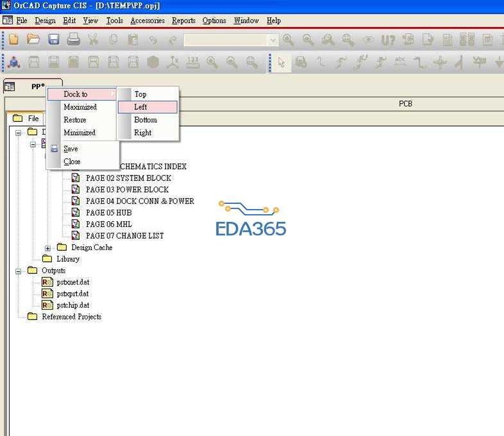Click the Design Cache folder icon
Viewport: 504px width, 436px height.
coord(62,247)
